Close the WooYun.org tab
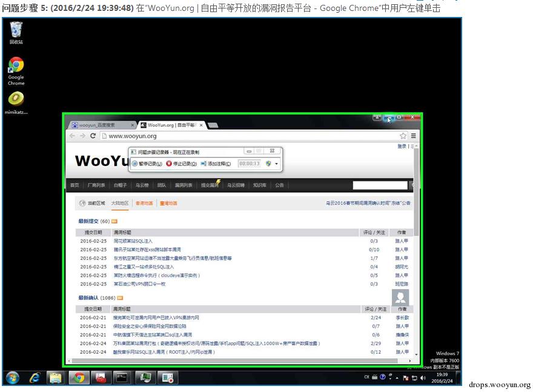 pyautogui.click(x=201, y=125)
